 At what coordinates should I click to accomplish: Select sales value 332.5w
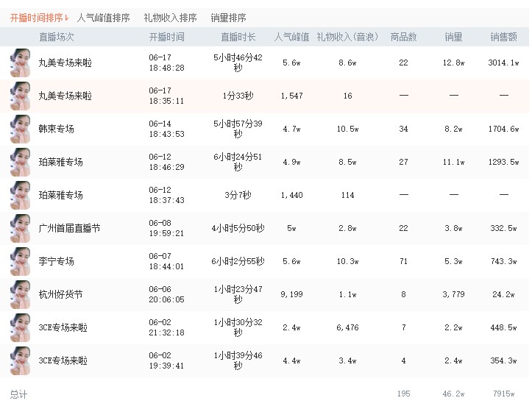tap(503, 228)
